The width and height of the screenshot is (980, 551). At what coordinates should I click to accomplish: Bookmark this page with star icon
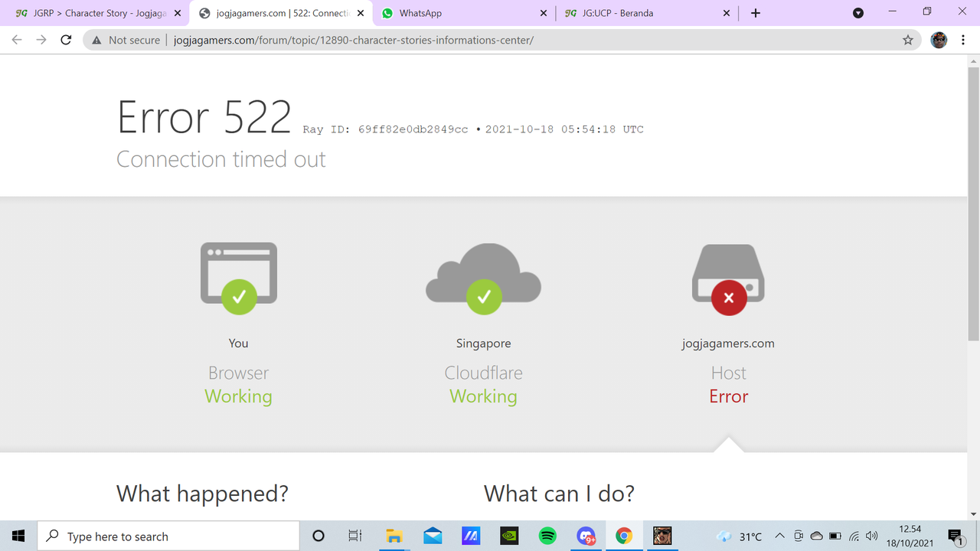coord(908,40)
